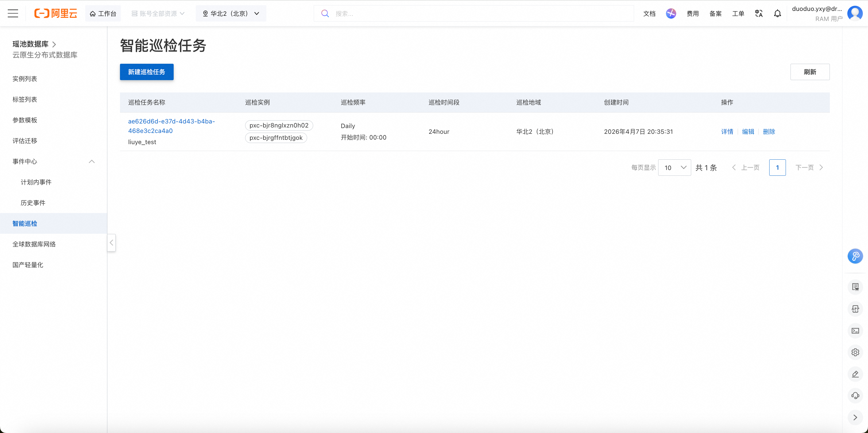The image size is (868, 433).
Task: Collapse the left sidebar panel handle
Action: [112, 243]
